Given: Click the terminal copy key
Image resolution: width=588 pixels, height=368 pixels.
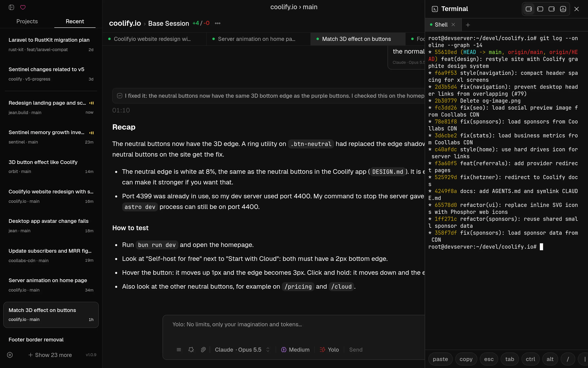Looking at the screenshot, I should [x=466, y=359].
